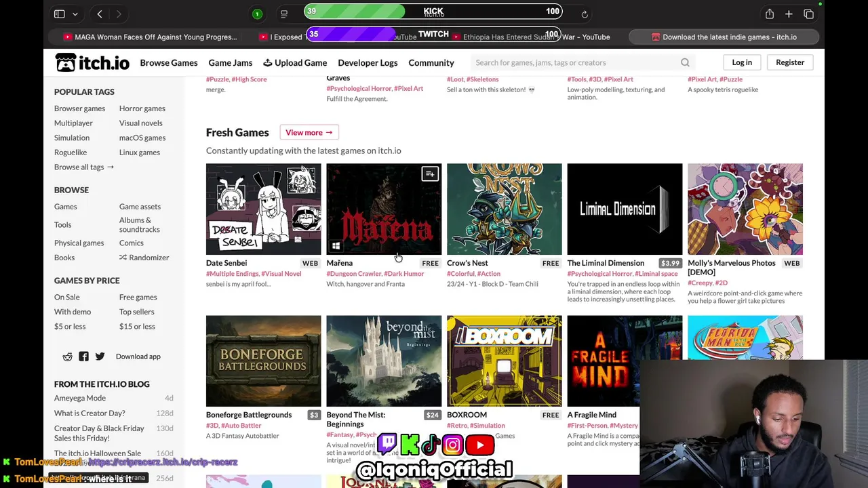Show the tab overview icon
The image size is (868, 488).
pyautogui.click(x=808, y=14)
